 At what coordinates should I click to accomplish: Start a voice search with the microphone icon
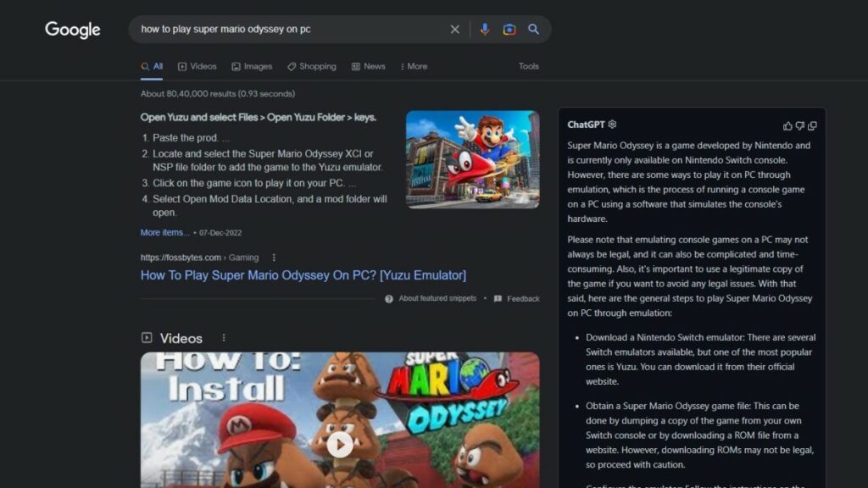(x=483, y=29)
